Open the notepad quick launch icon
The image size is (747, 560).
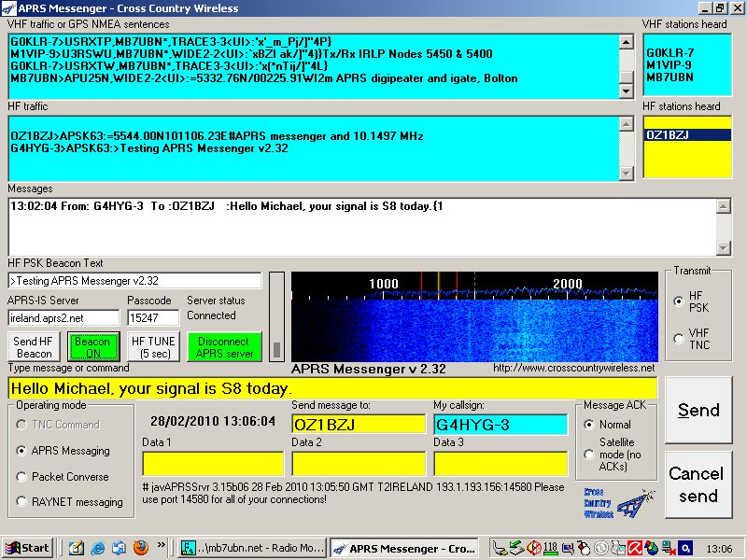pos(77,548)
